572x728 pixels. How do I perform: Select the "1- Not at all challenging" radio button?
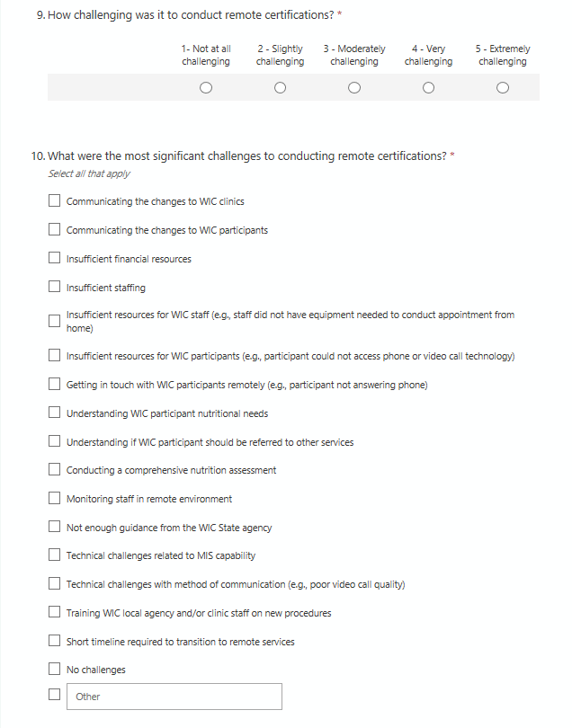pyautogui.click(x=206, y=88)
